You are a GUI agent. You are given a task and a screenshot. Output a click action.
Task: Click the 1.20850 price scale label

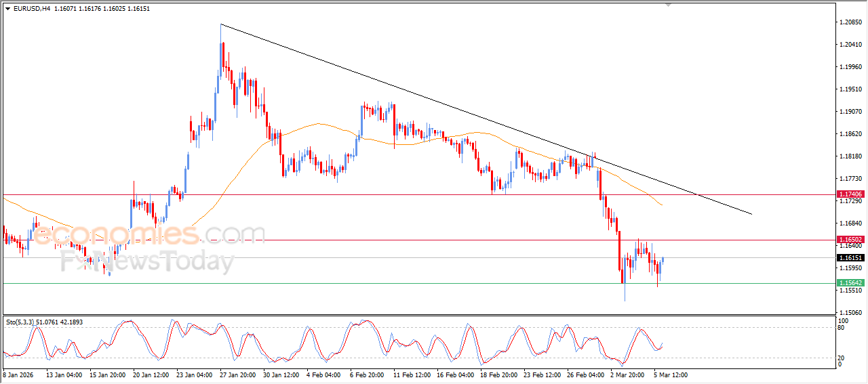850,22
